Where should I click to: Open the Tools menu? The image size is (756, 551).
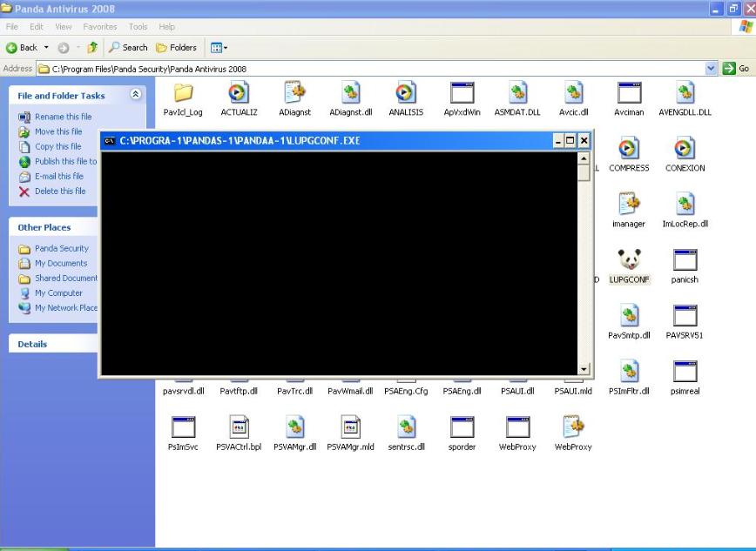coord(138,27)
